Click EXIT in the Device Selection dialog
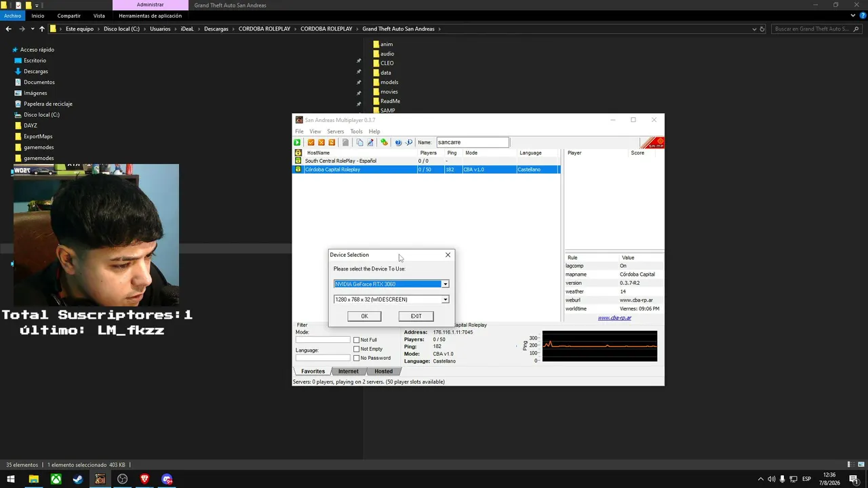Viewport: 868px width, 488px height. [x=416, y=317]
